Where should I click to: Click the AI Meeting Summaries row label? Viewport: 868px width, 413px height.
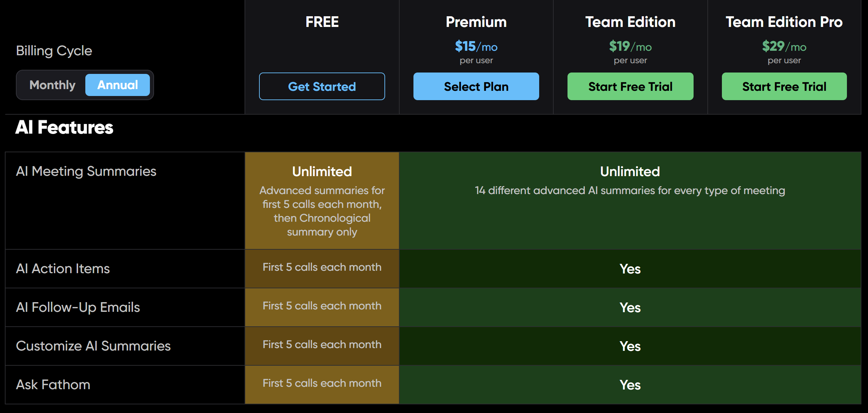pyautogui.click(x=86, y=171)
